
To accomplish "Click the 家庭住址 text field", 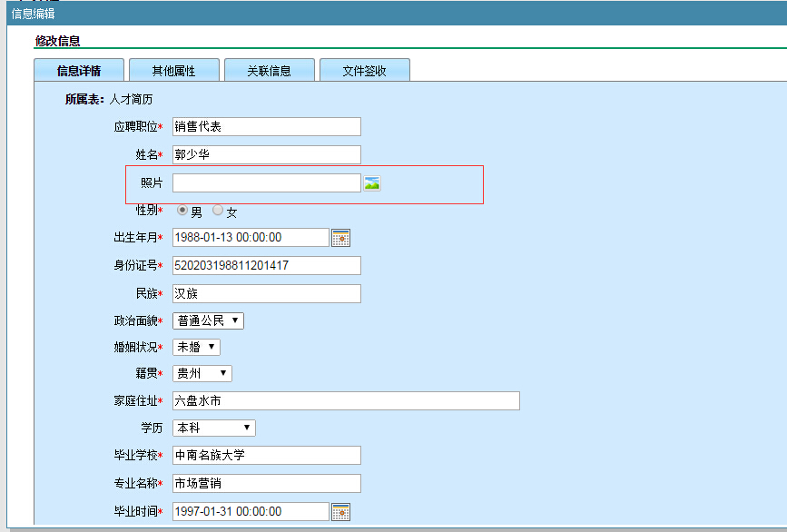I will 345,401.
